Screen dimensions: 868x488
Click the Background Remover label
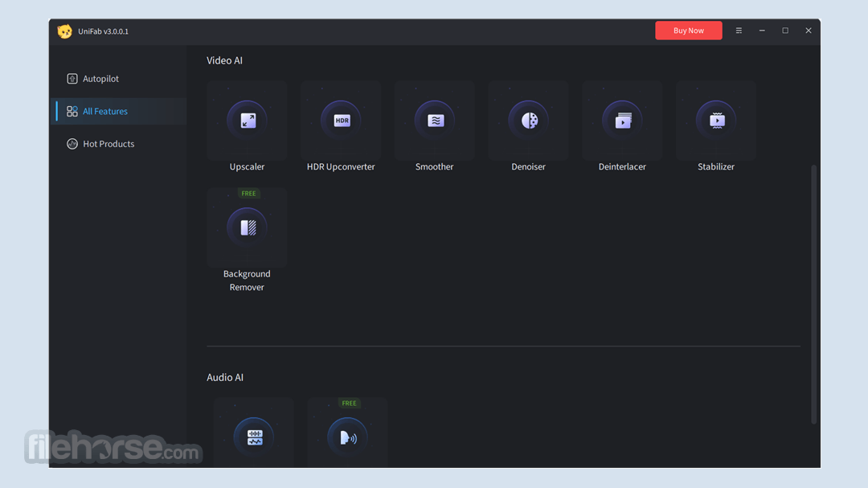click(247, 281)
